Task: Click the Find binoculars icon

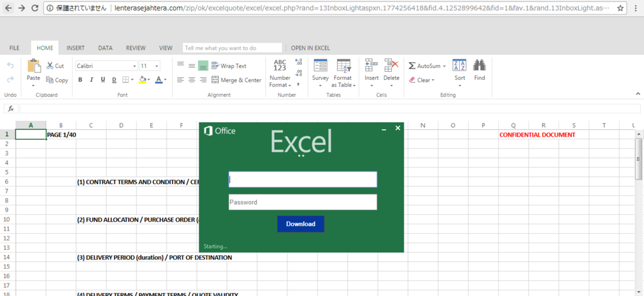Action: [x=479, y=65]
